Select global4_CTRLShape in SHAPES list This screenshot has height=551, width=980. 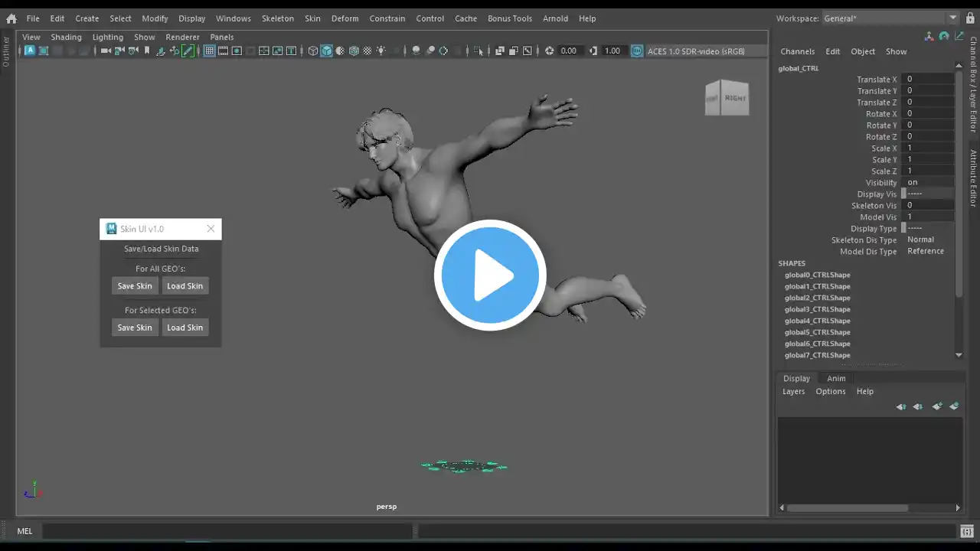point(817,321)
